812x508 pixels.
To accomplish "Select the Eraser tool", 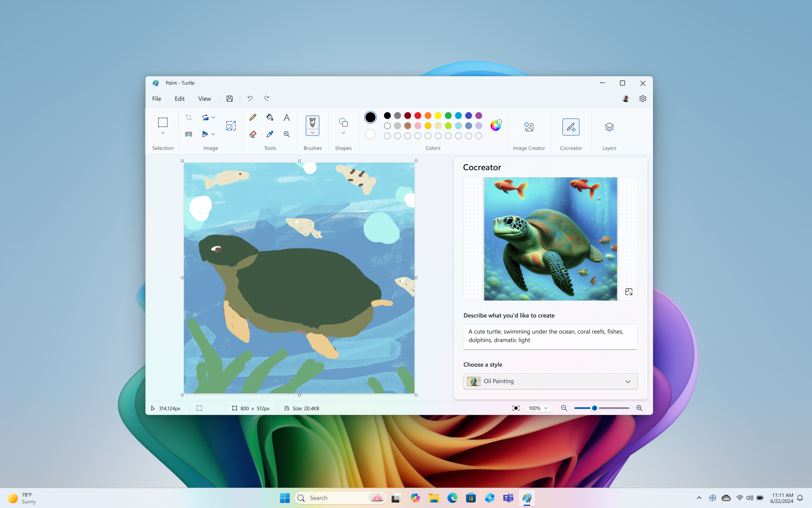I will pos(252,134).
